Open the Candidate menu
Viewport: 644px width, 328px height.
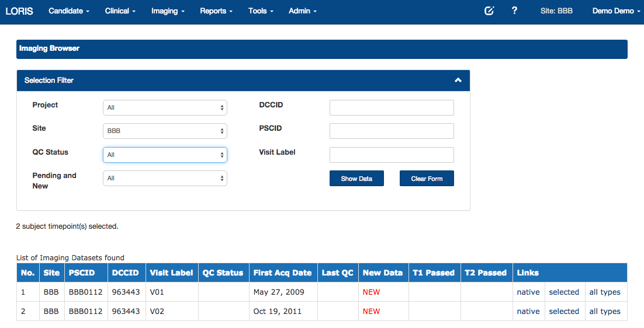69,11
